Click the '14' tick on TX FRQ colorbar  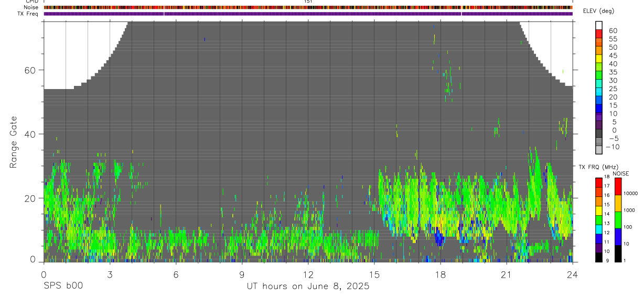606,214
